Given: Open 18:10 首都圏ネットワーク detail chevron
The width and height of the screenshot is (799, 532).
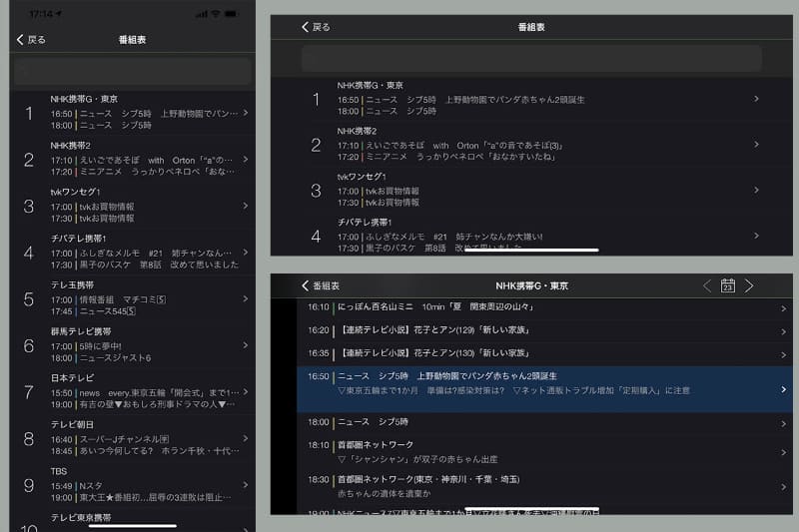Looking at the screenshot, I should [x=784, y=452].
